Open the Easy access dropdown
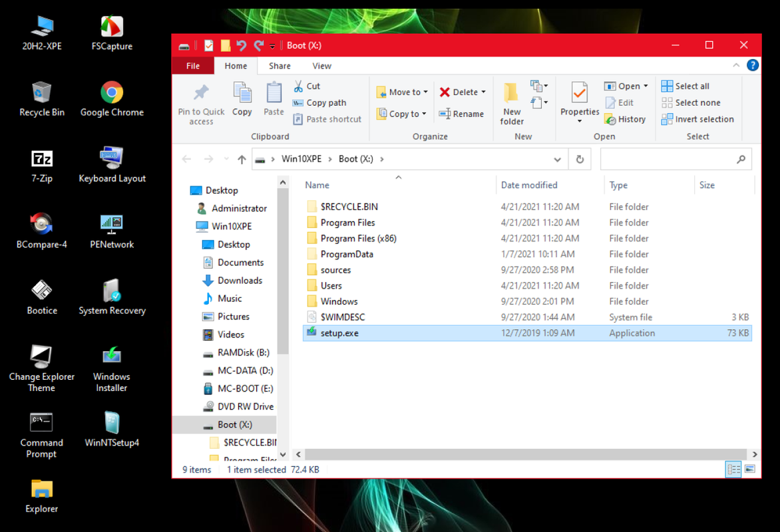The image size is (780, 532). point(539,102)
